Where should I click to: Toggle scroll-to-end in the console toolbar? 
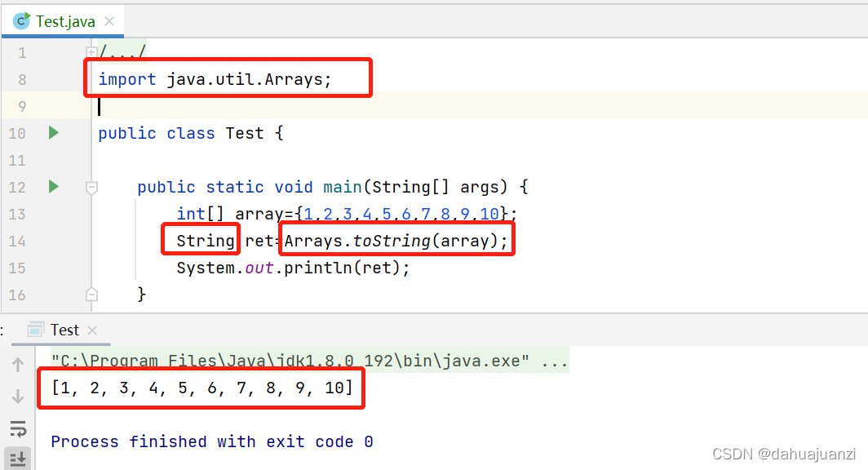[x=18, y=457]
